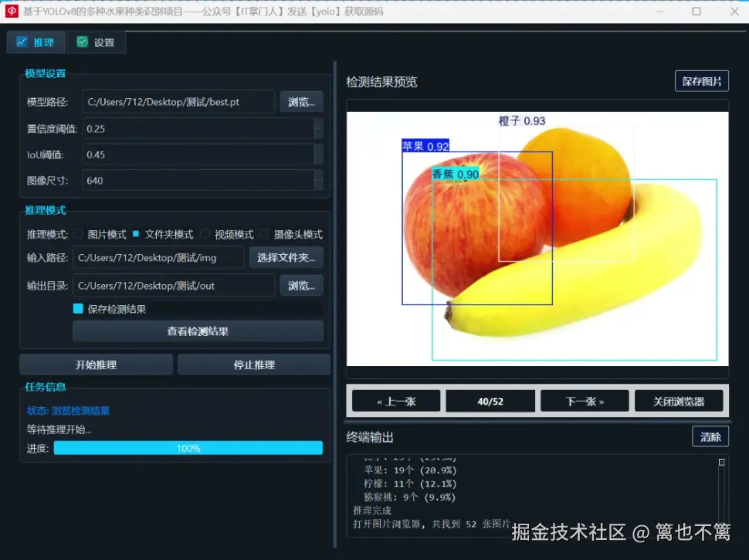Click the IoU阈值 value field

(198, 154)
